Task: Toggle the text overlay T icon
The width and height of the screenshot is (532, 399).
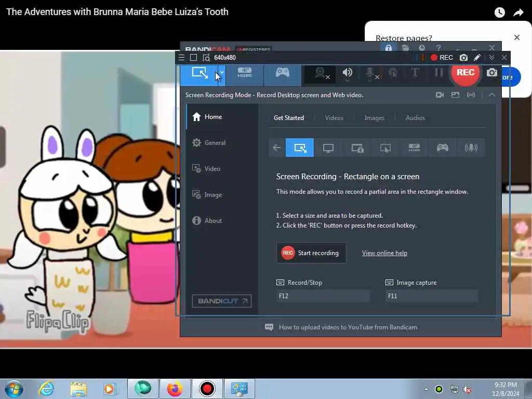Action: pos(415,72)
